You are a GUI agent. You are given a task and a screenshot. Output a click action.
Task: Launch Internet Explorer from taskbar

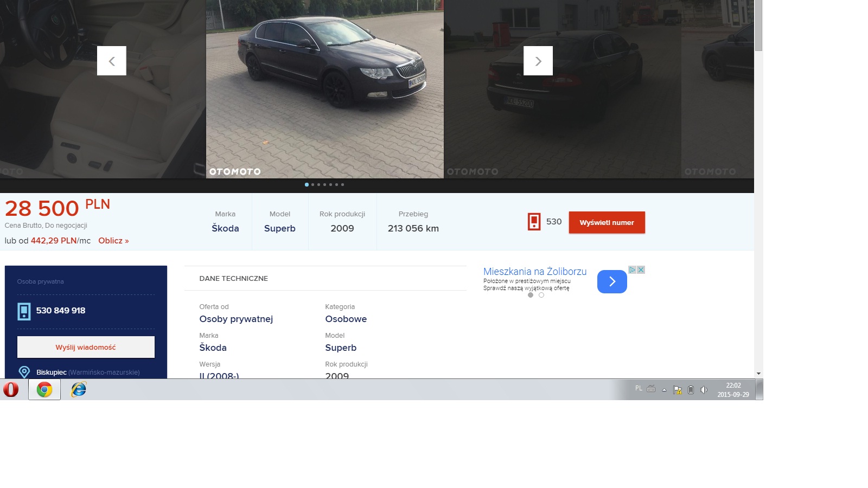79,389
